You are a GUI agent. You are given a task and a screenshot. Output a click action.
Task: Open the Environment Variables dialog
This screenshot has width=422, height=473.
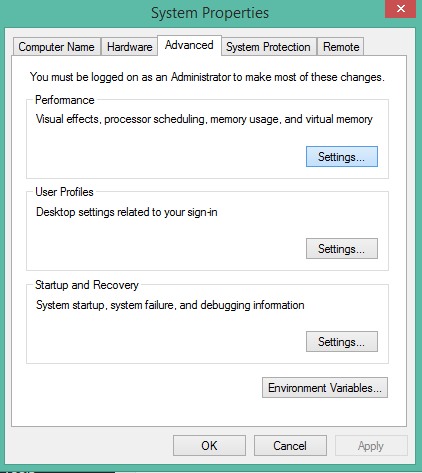pos(325,387)
